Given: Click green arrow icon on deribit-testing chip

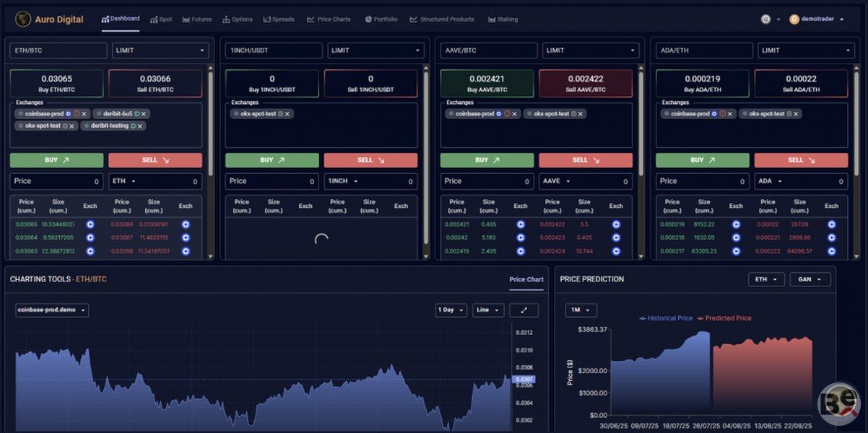Looking at the screenshot, I should click(133, 126).
